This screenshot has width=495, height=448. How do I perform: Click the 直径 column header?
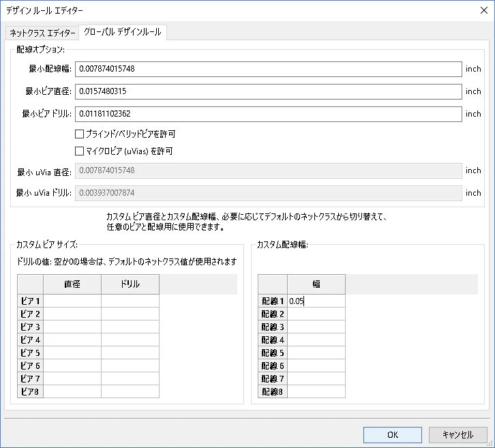(x=72, y=284)
